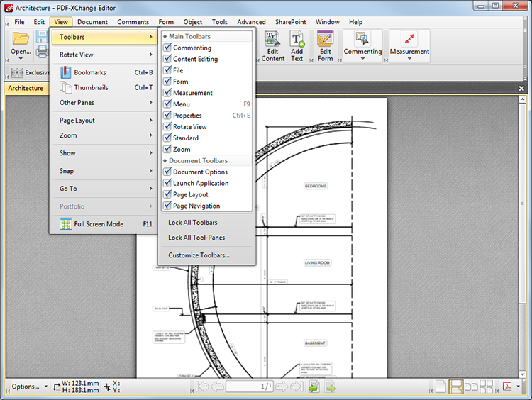
Task: Select the Edit Form tool
Action: (x=325, y=47)
